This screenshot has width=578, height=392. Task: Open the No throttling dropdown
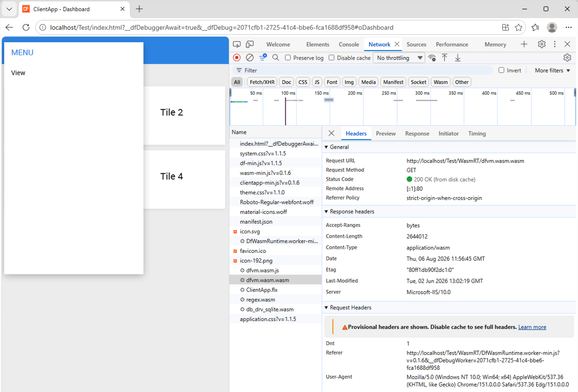[399, 58]
